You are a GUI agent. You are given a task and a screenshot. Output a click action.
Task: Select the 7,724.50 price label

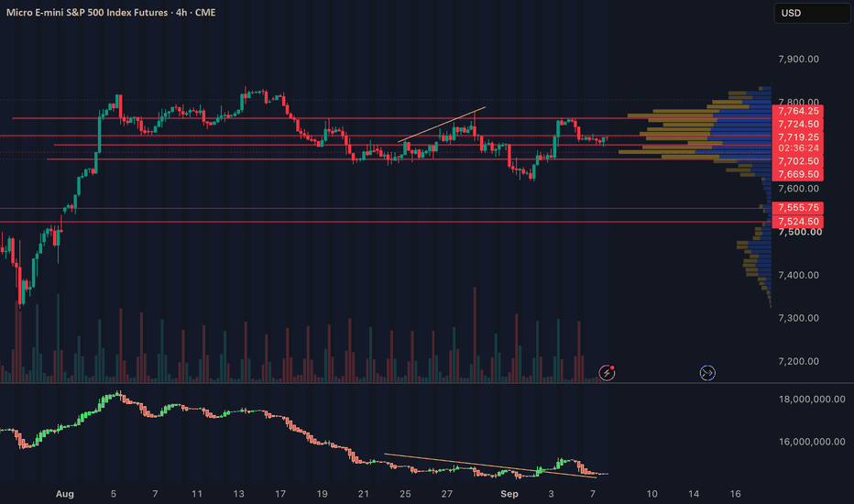point(798,125)
